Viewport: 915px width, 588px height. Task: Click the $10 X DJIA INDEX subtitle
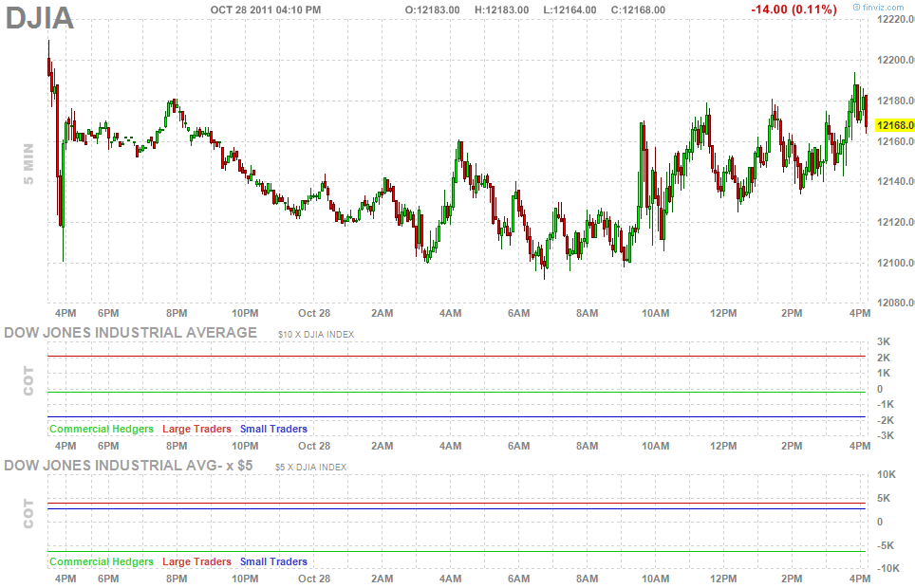[x=316, y=334]
